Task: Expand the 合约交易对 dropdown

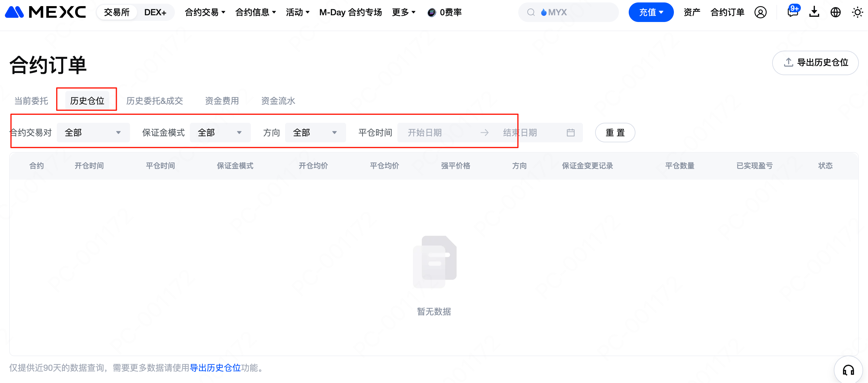Action: pos(93,133)
